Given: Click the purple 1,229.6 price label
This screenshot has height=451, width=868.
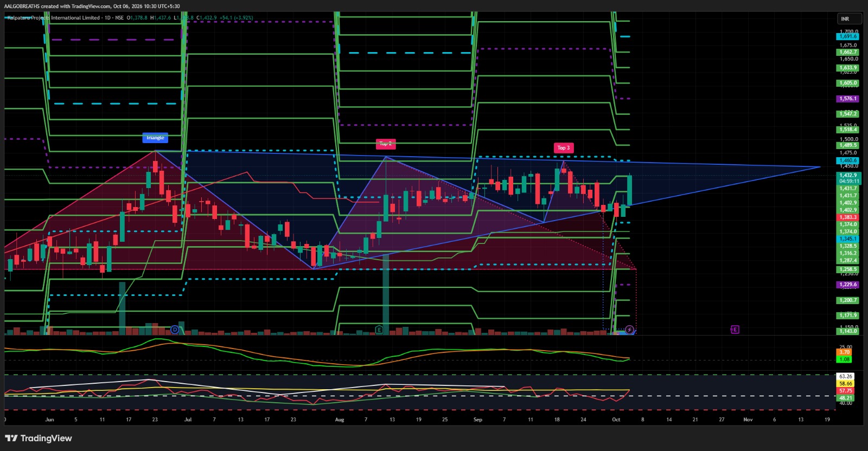Looking at the screenshot, I should point(848,285).
